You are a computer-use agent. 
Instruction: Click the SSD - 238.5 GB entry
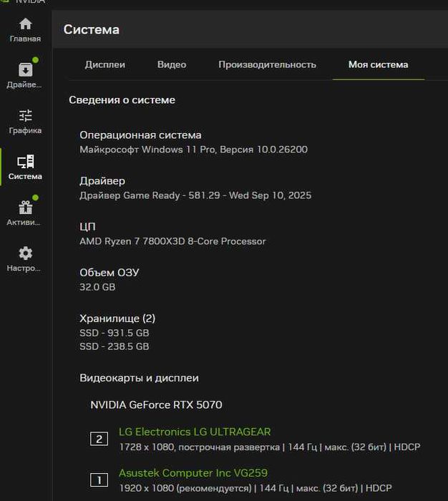[x=115, y=346]
